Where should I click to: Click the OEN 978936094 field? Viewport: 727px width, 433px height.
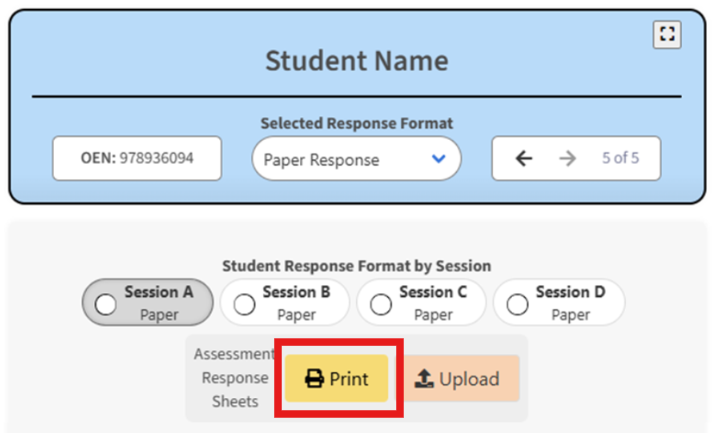[x=137, y=158]
